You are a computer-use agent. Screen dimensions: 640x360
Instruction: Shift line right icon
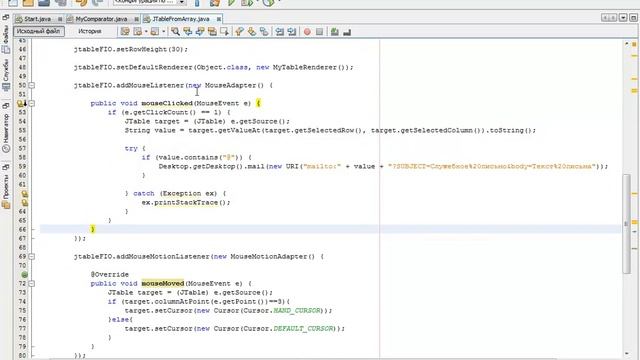point(292,31)
